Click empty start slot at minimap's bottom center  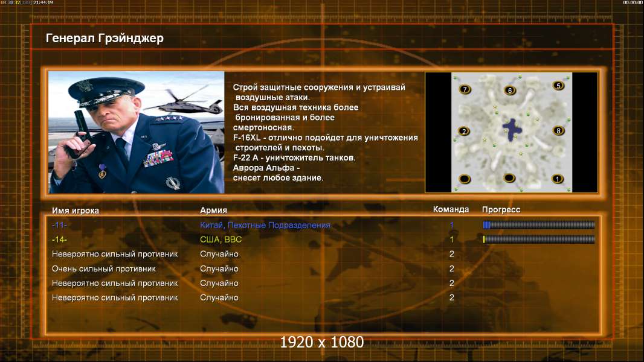pos(509,178)
